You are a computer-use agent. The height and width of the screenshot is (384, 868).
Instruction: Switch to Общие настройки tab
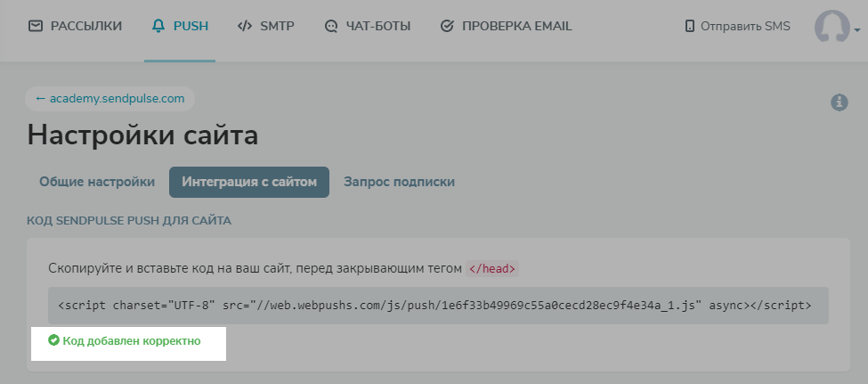[97, 182]
